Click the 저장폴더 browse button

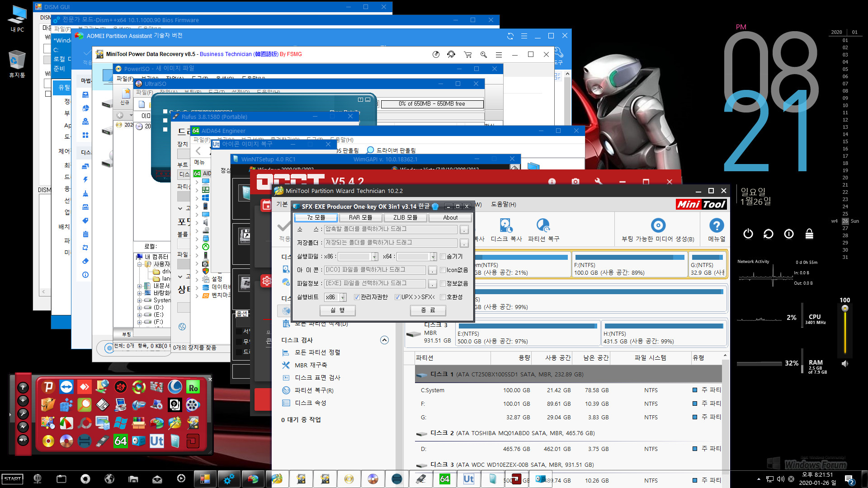464,243
